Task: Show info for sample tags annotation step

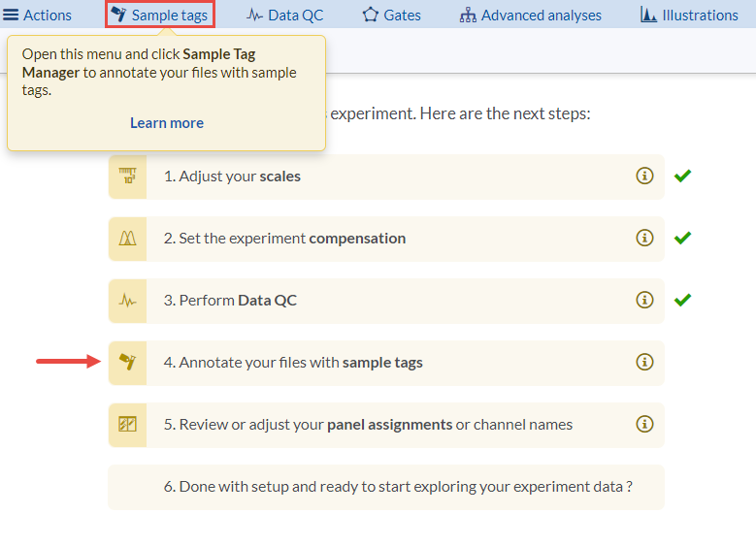Action: pyautogui.click(x=643, y=363)
